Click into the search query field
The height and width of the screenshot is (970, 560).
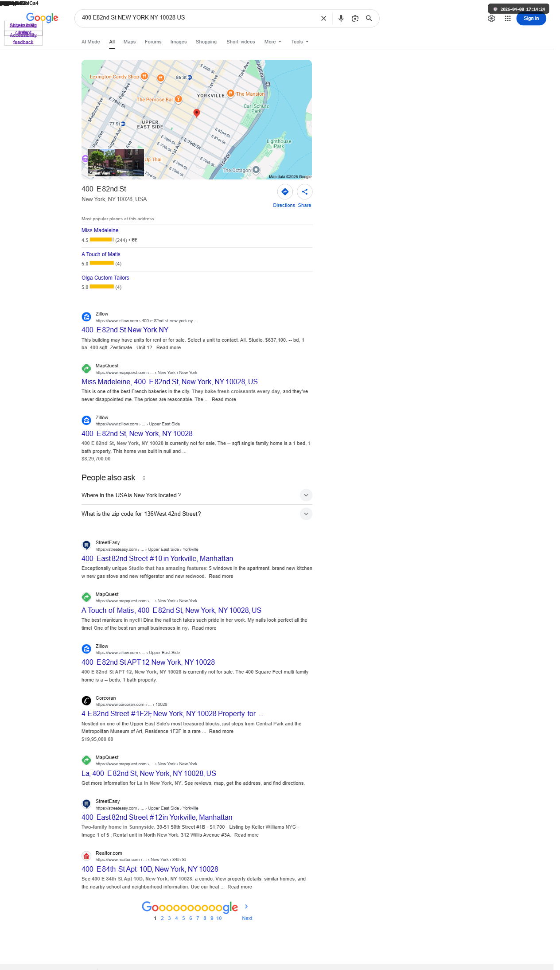[197, 18]
